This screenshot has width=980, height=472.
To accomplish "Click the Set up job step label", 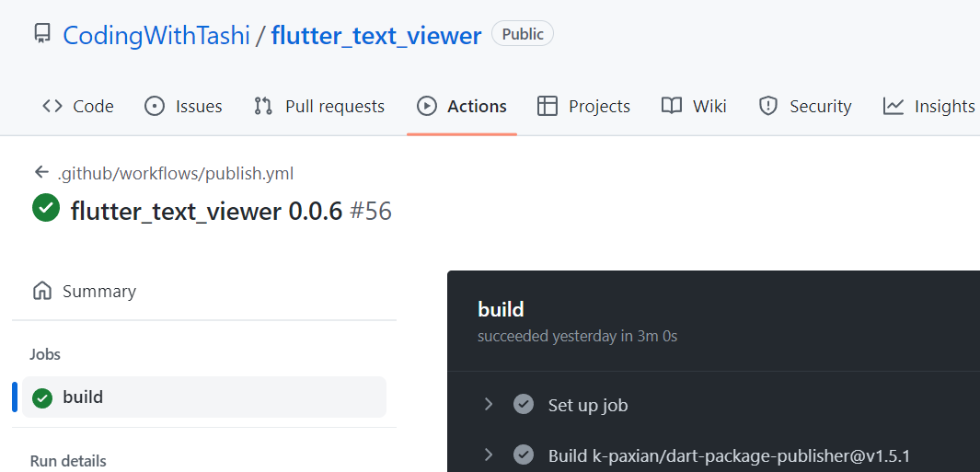I will tap(587, 405).
